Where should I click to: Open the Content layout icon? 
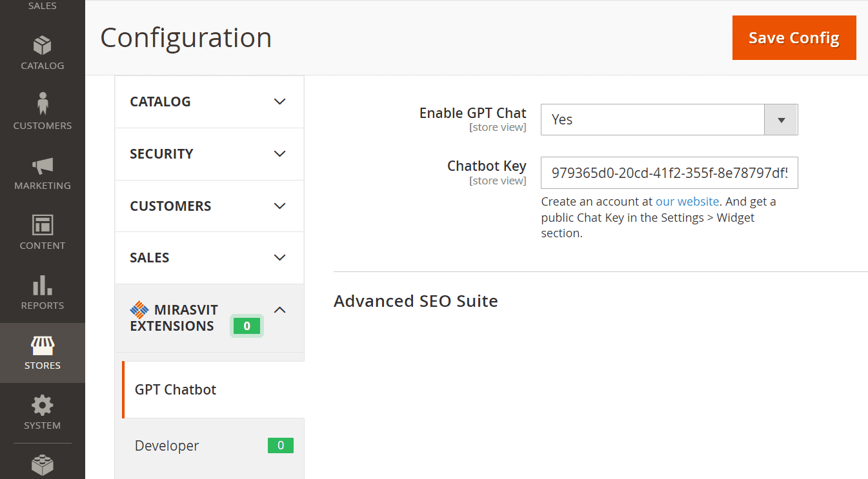tap(43, 225)
